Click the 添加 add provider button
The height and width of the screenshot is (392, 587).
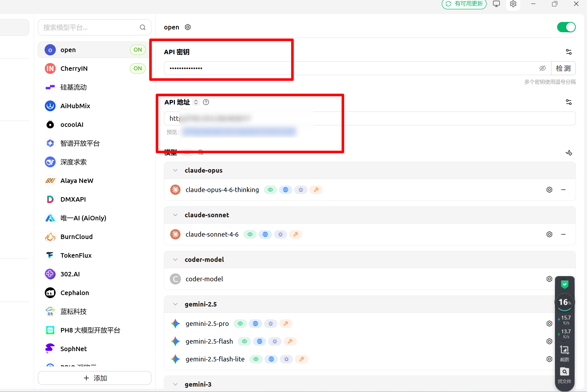95,378
